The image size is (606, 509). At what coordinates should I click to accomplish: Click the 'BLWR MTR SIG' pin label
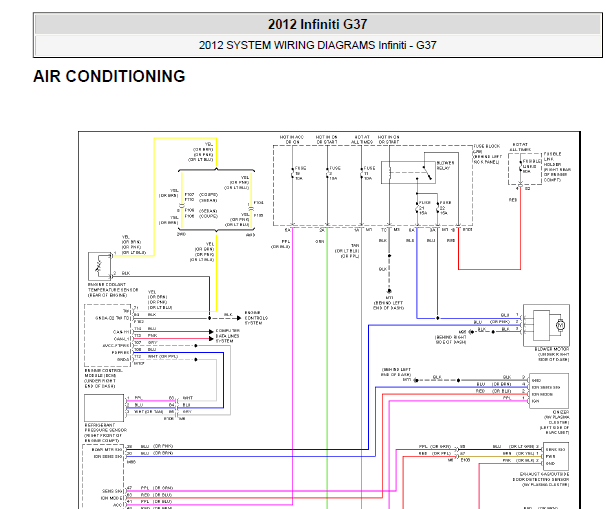tap(107, 449)
